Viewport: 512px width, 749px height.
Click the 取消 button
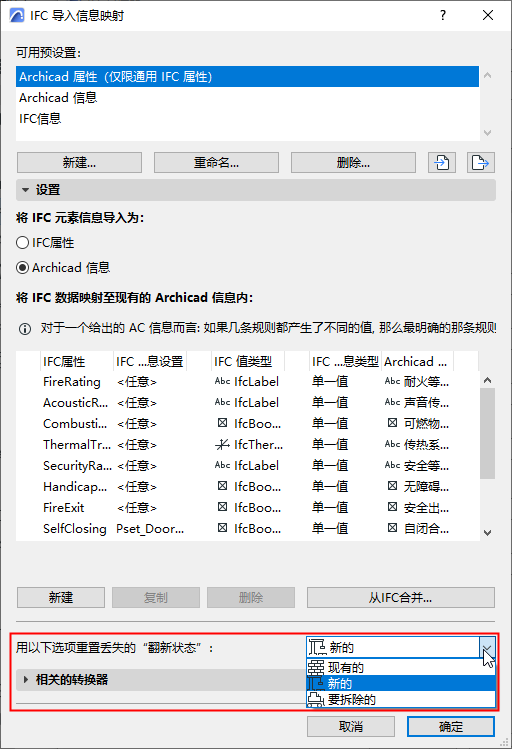pos(351,727)
